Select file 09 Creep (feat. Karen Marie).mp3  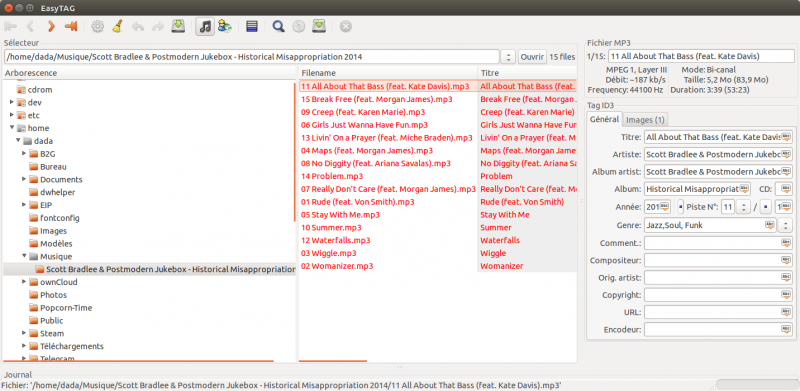(363, 112)
